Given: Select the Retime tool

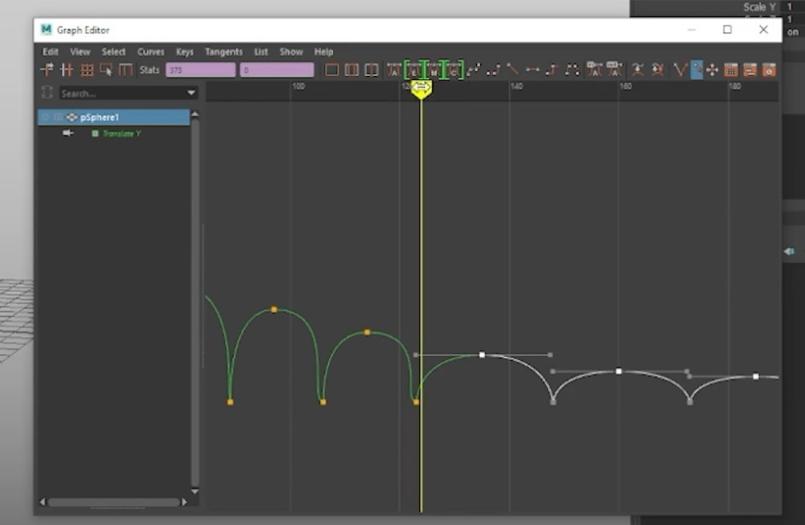Looking at the screenshot, I should [x=126, y=70].
